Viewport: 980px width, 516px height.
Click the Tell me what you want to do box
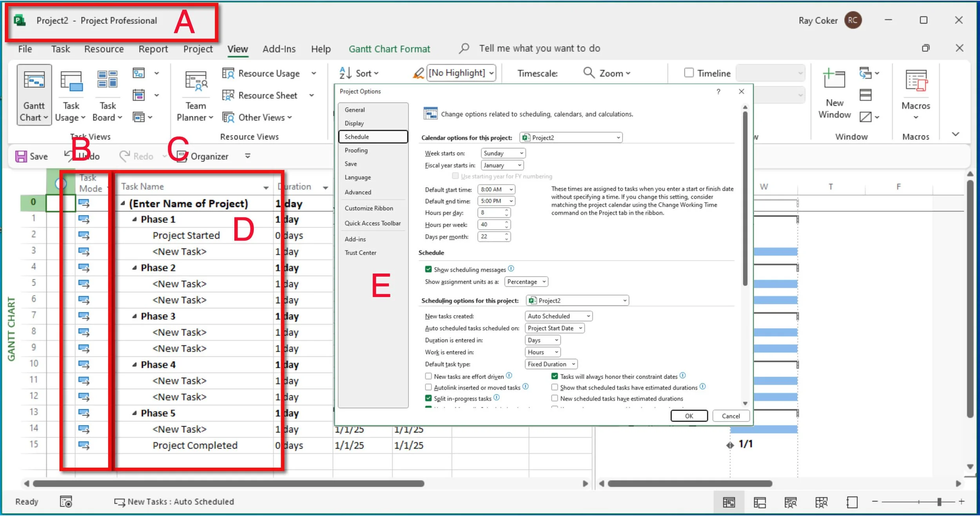click(x=539, y=48)
